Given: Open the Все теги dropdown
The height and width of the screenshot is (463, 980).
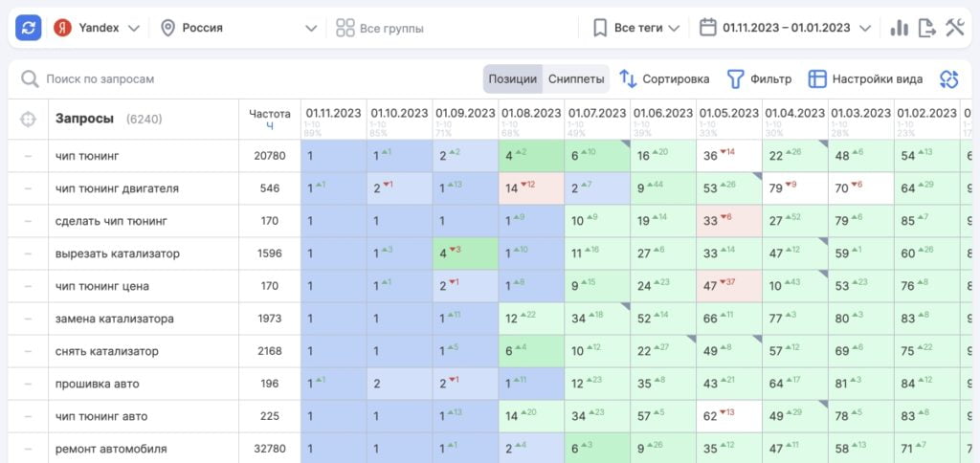Looking at the screenshot, I should [635, 28].
